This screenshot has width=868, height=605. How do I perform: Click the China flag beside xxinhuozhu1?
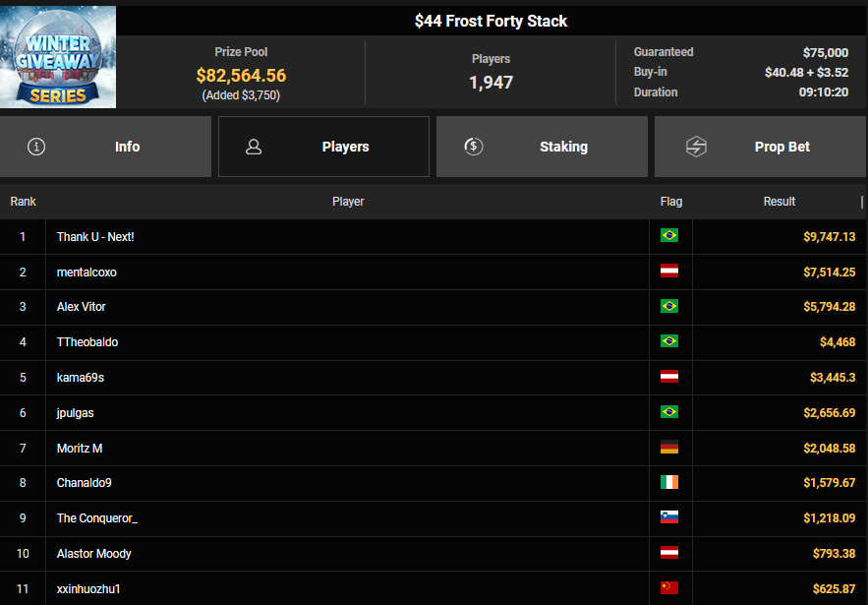tap(669, 588)
